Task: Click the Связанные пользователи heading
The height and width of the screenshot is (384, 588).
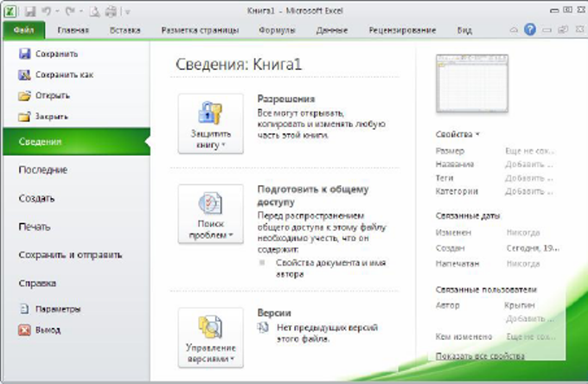Action: click(486, 290)
